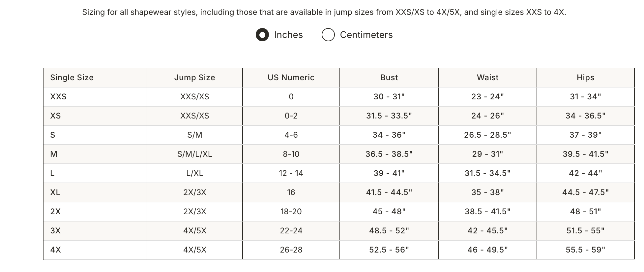Click the shapewear sizing description text
The image size is (644, 272).
pos(324,13)
